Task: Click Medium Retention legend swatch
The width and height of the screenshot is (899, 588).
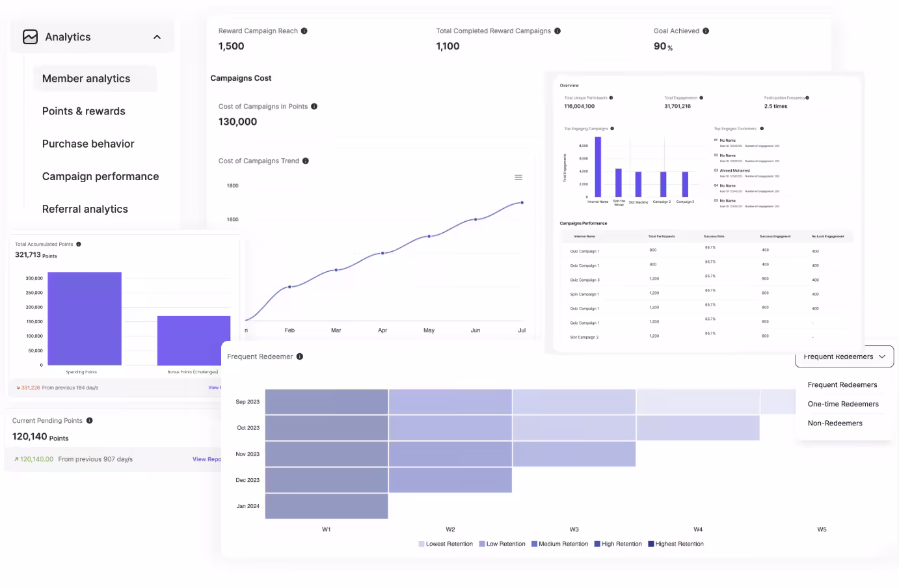Action: pos(534,544)
